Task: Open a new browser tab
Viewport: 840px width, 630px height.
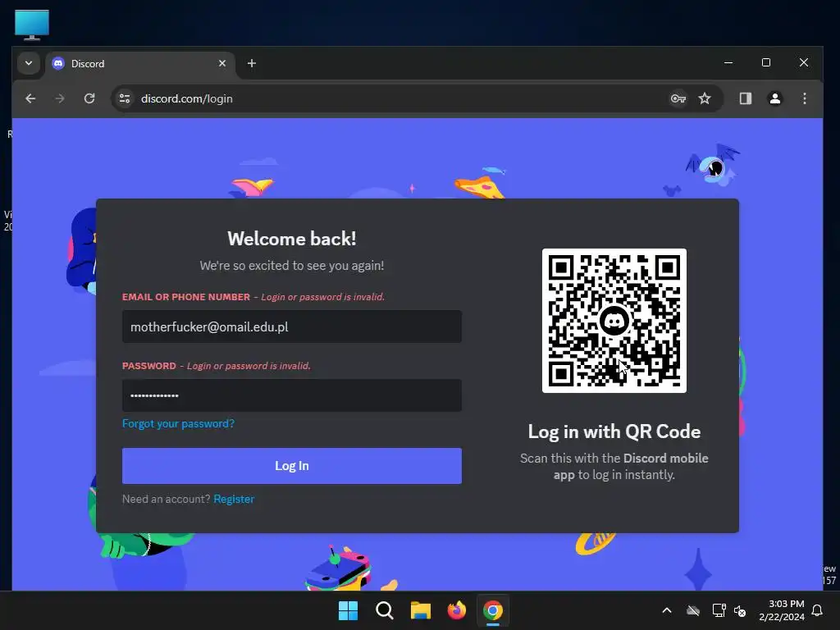Action: 251,63
